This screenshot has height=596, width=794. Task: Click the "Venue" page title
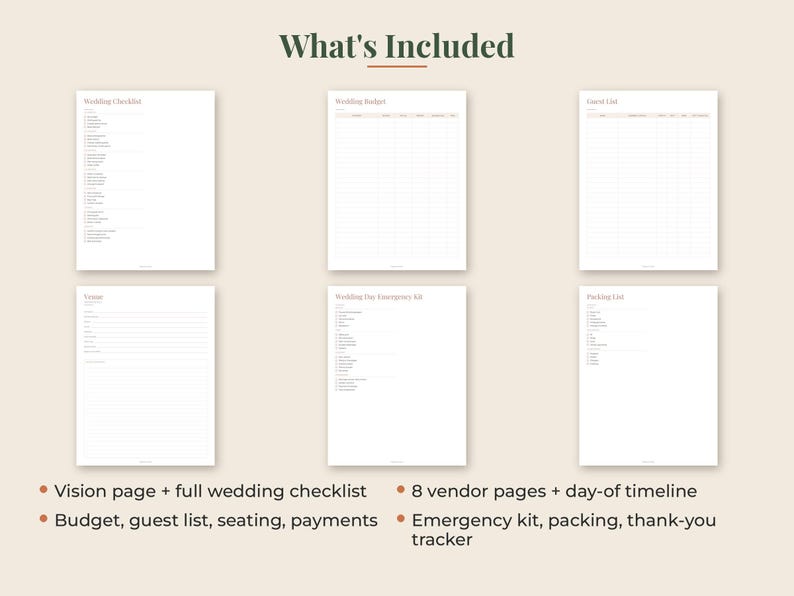click(93, 297)
